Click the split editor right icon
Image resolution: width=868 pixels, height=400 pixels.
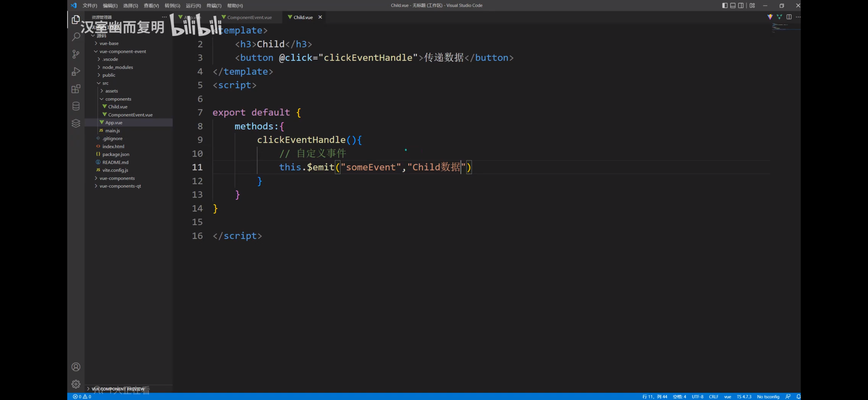[x=789, y=17]
